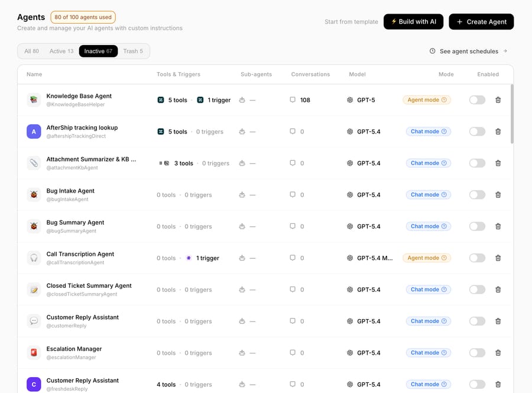Screen dimensions: 532x393
Task: Click the 80 of 100 agents used badge
Action: (x=83, y=17)
